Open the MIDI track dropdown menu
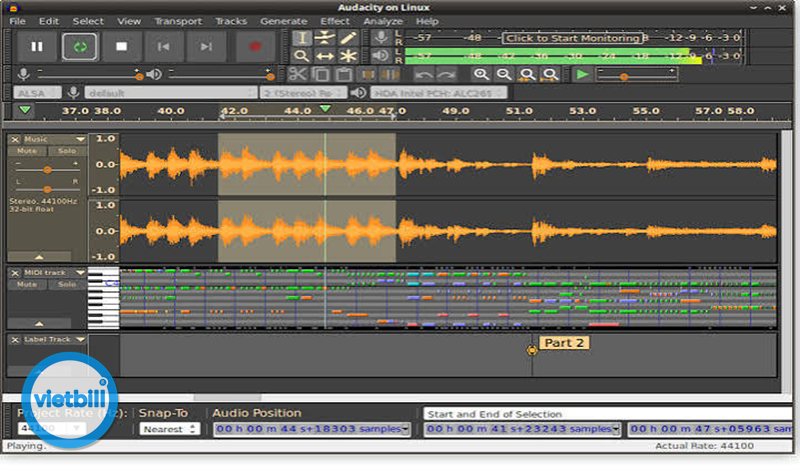The width and height of the screenshot is (800, 471). click(80, 273)
